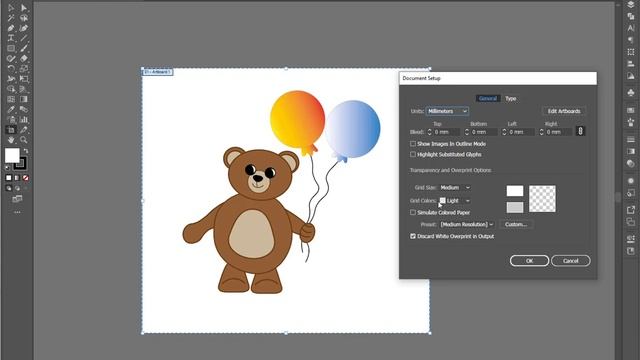Select the Zoom magnifier tool

point(24,140)
